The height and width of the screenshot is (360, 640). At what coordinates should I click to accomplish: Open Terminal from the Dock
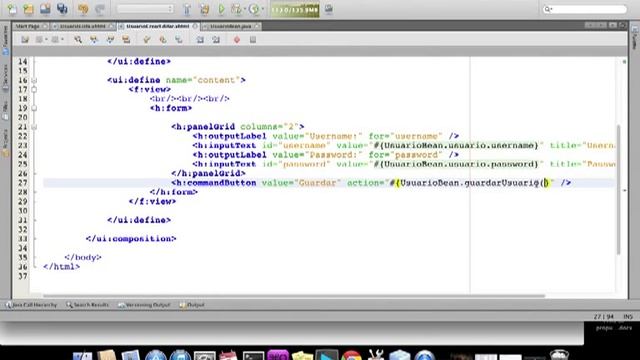point(253,355)
